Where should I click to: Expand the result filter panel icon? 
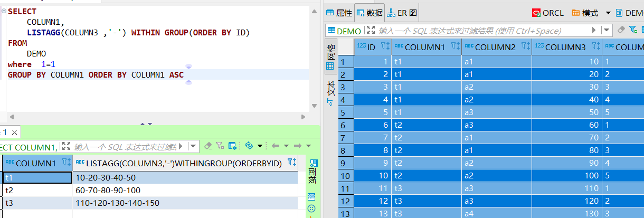coord(65,146)
